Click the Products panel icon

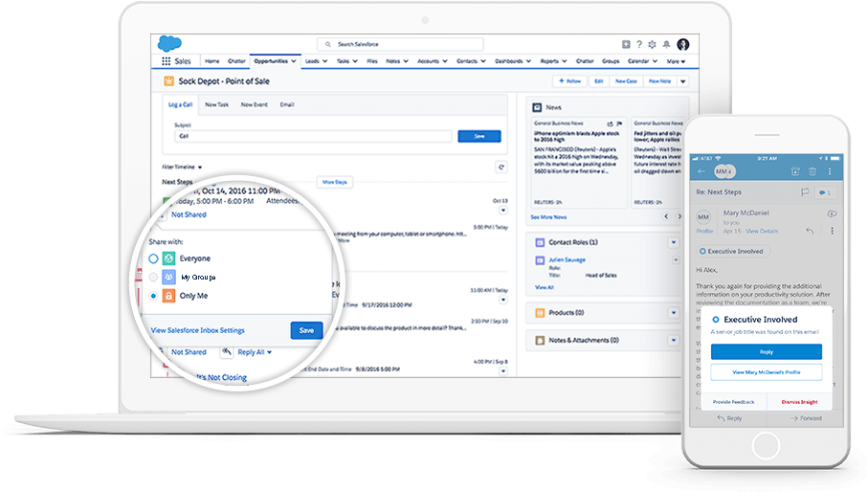tap(540, 313)
